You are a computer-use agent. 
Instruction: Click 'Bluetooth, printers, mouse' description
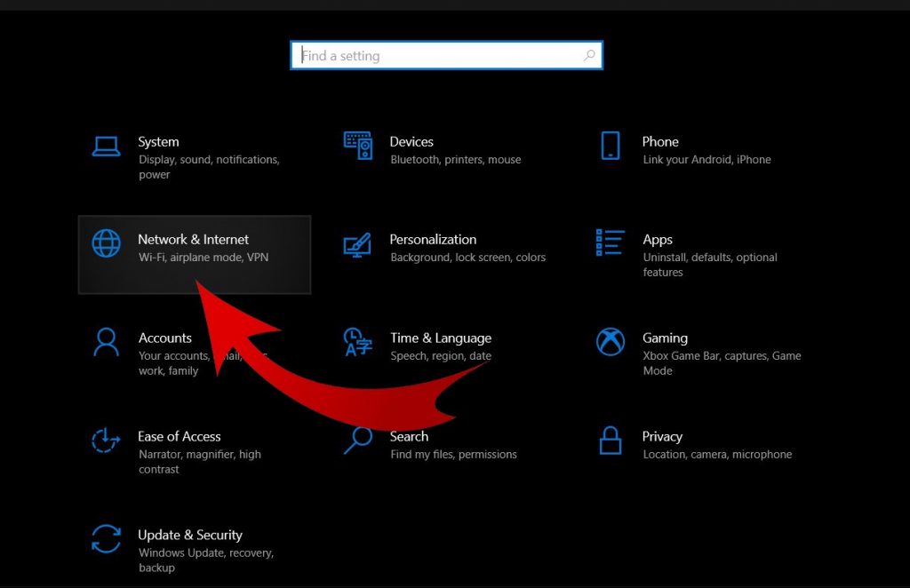coord(456,160)
